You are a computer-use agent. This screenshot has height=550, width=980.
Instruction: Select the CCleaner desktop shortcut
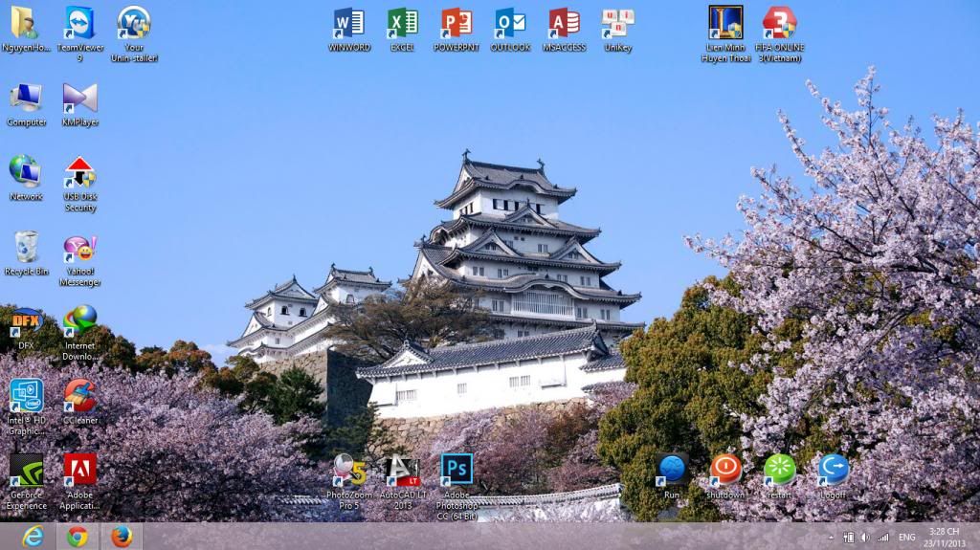(x=79, y=396)
